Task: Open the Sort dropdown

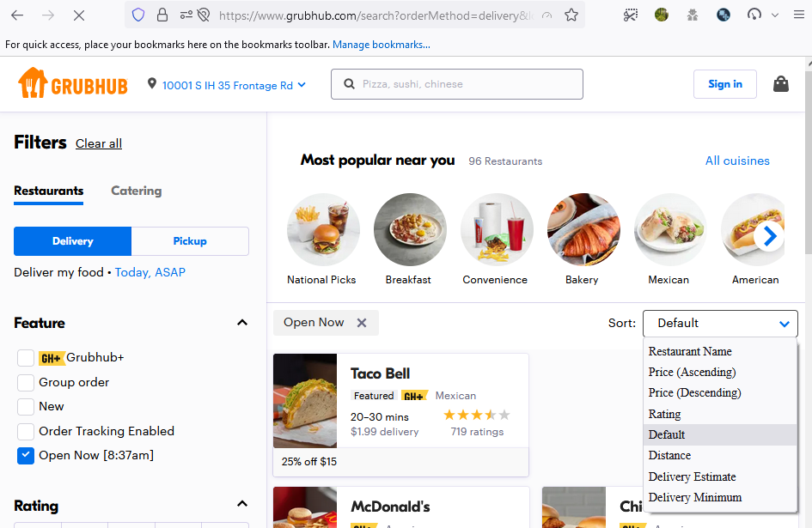Action: point(720,324)
